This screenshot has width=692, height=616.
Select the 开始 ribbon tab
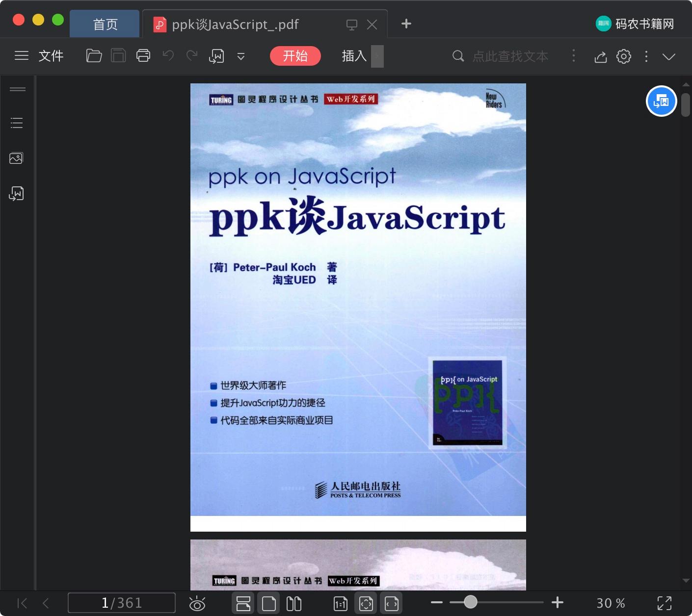click(x=295, y=56)
